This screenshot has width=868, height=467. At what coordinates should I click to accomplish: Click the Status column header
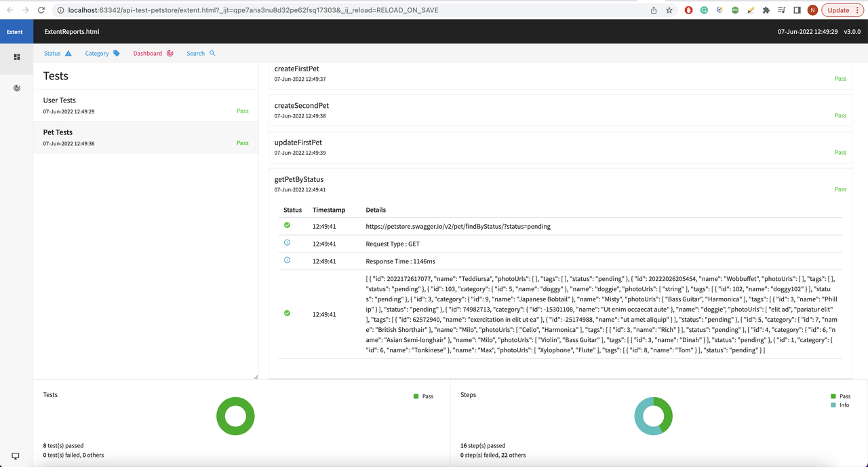(x=292, y=210)
